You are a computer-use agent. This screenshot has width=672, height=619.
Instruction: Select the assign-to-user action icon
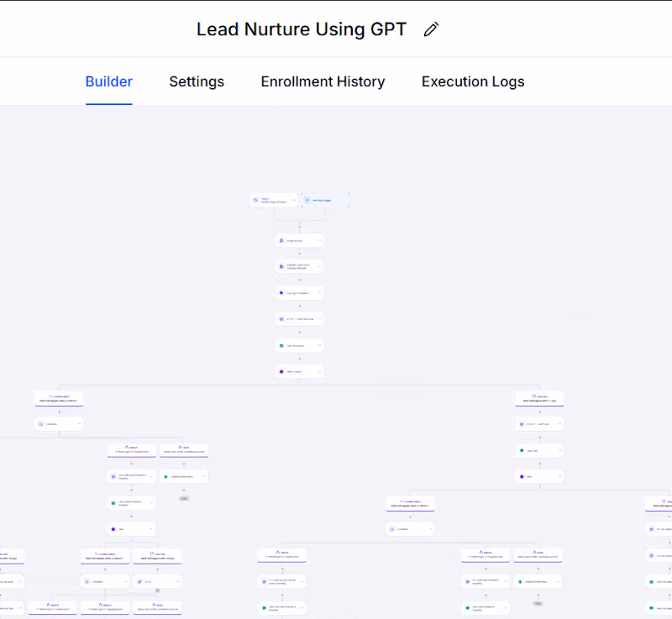pos(281,239)
